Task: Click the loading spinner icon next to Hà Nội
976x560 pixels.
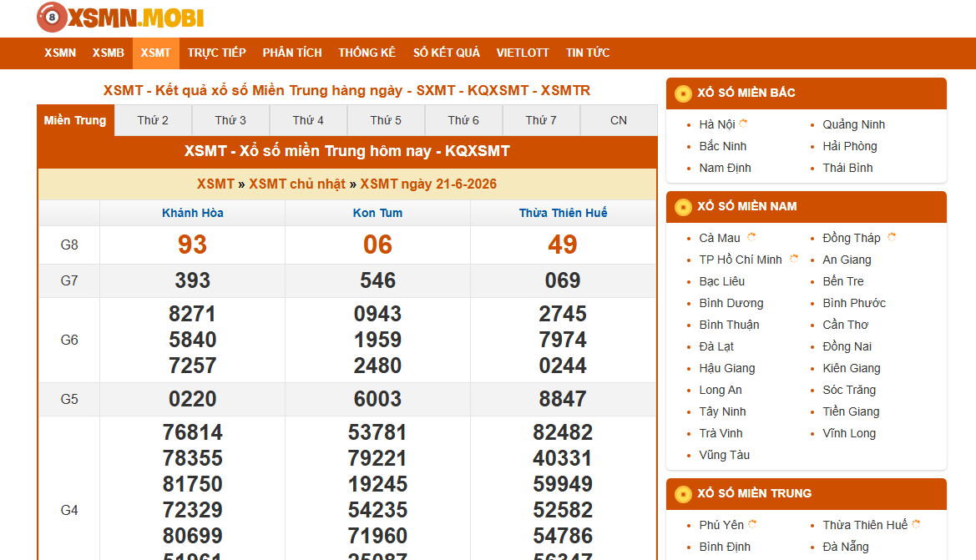Action: pyautogui.click(x=742, y=124)
